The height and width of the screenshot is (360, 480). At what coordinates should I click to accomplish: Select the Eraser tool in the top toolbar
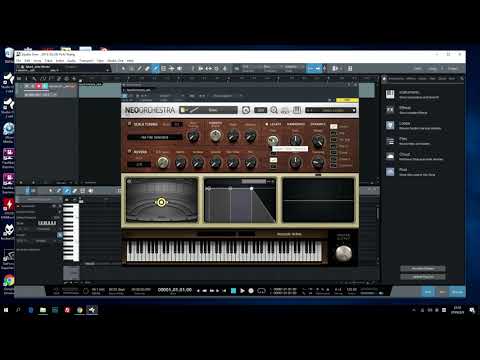[x=147, y=68]
